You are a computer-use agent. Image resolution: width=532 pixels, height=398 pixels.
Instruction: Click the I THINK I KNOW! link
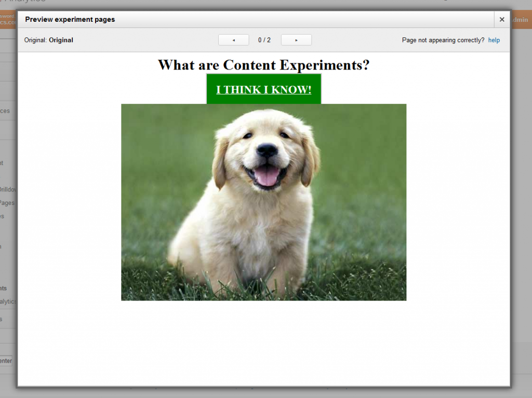click(263, 89)
